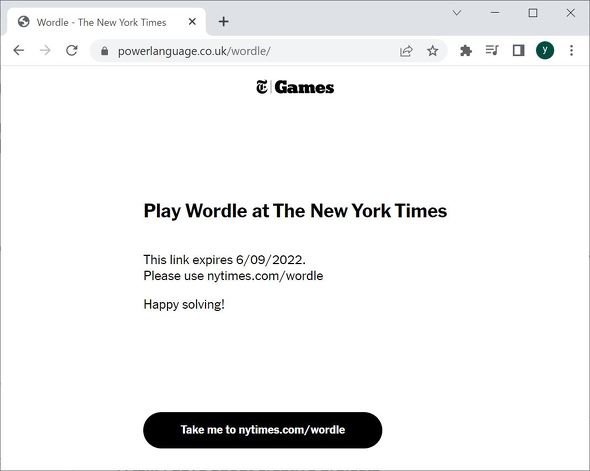
Task: View site information via the lock icon
Action: point(105,51)
